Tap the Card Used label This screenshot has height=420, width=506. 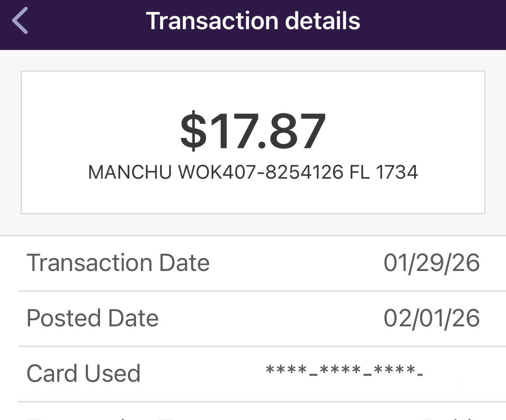click(x=84, y=373)
